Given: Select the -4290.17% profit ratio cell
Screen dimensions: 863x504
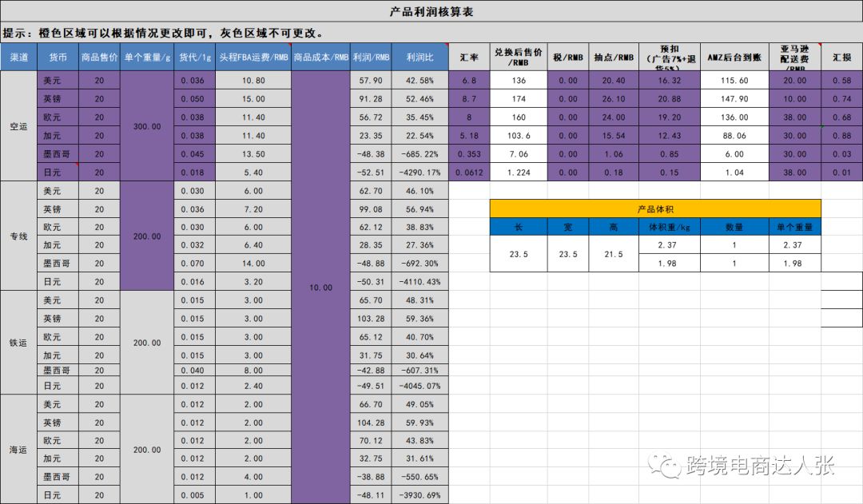Looking at the screenshot, I should 420,172.
